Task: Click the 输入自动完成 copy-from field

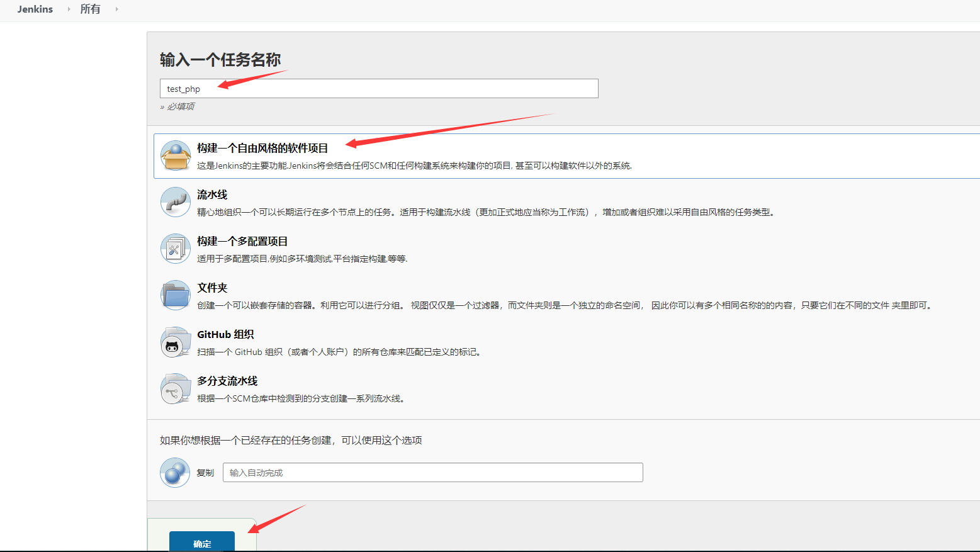Action: (433, 473)
